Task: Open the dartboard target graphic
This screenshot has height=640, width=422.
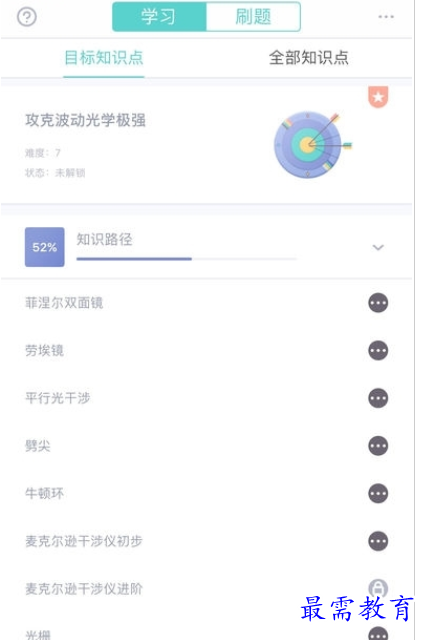Action: pos(312,144)
